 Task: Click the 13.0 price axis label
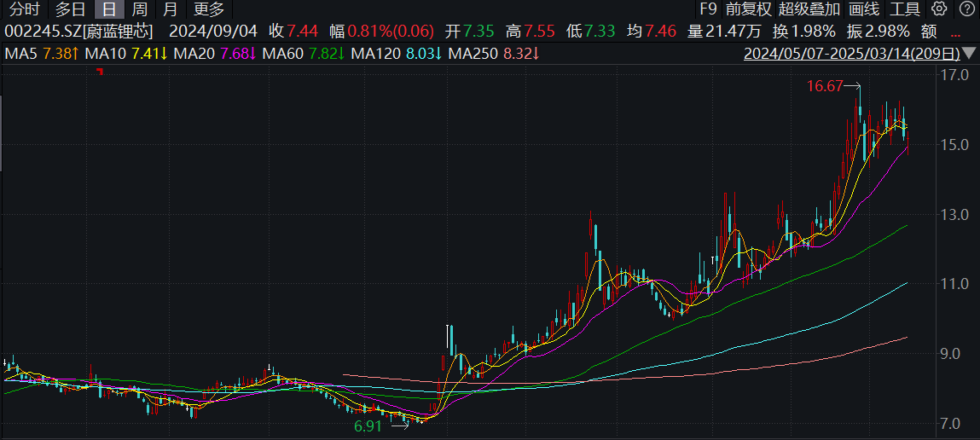(x=954, y=214)
